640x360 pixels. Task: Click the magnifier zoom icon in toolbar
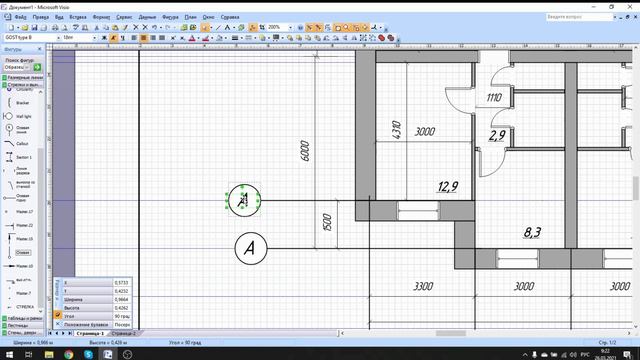[x=347, y=28]
